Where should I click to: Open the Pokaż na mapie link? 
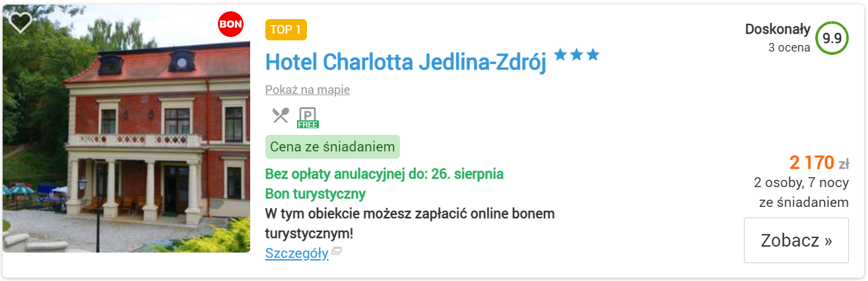click(x=308, y=90)
